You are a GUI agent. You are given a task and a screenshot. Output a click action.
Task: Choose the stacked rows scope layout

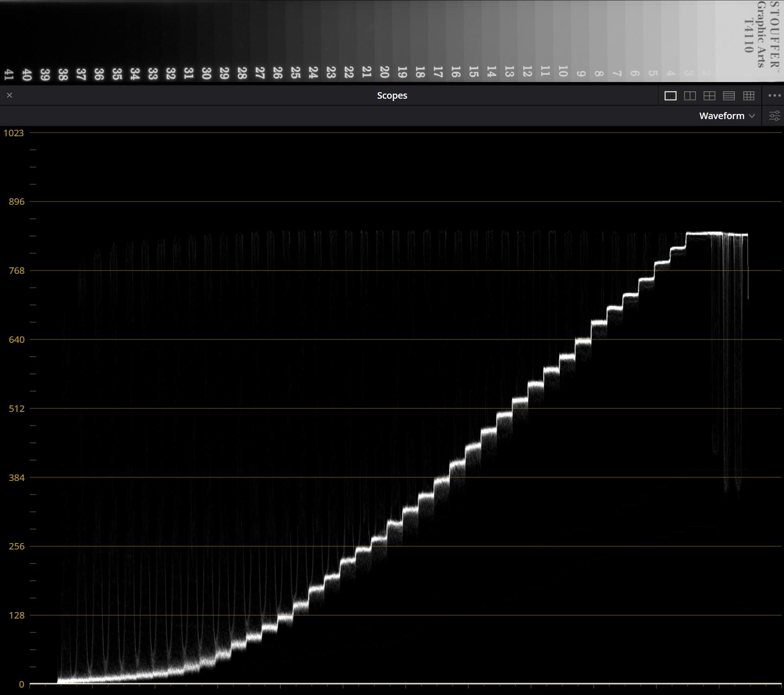[x=728, y=95]
